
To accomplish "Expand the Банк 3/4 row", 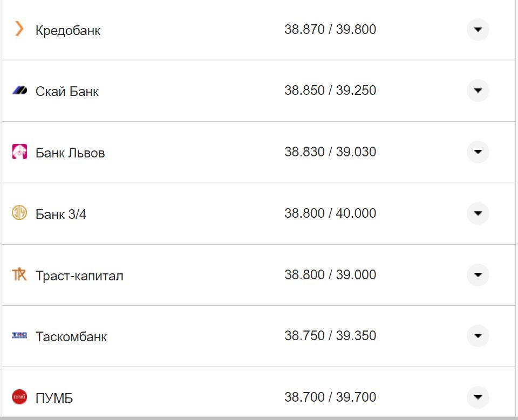I will [478, 214].
